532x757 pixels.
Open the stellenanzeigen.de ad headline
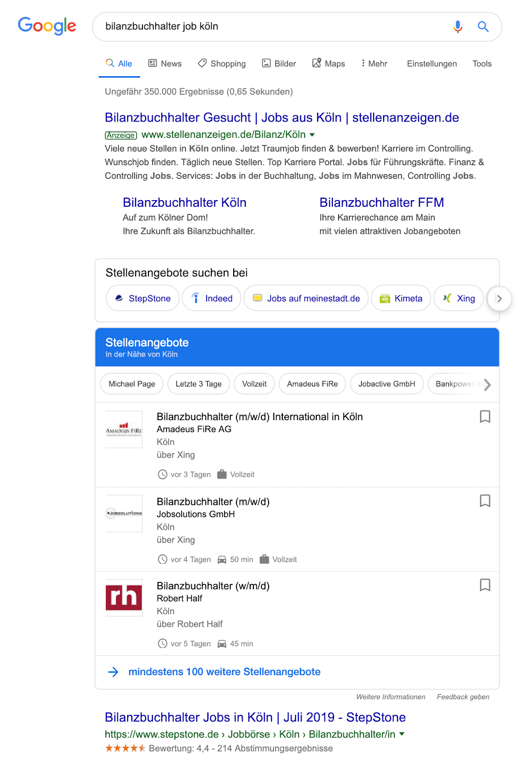282,117
